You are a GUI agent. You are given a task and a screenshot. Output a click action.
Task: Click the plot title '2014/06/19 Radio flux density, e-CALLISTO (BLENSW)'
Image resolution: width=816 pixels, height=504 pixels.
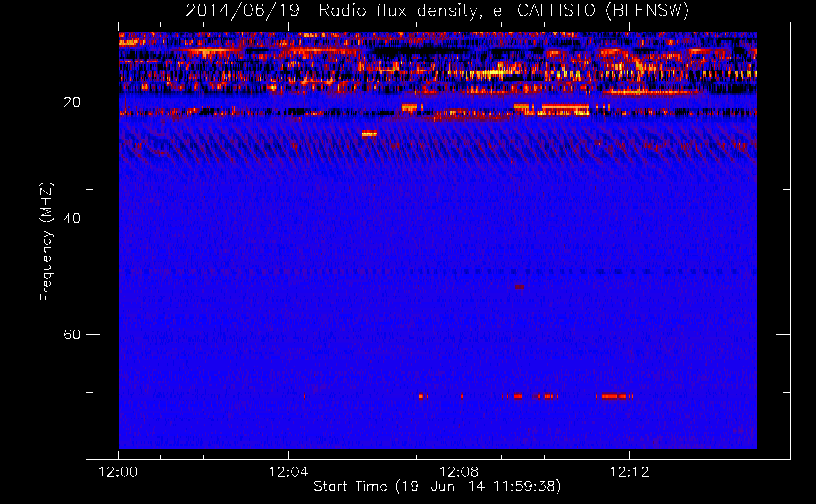point(437,11)
